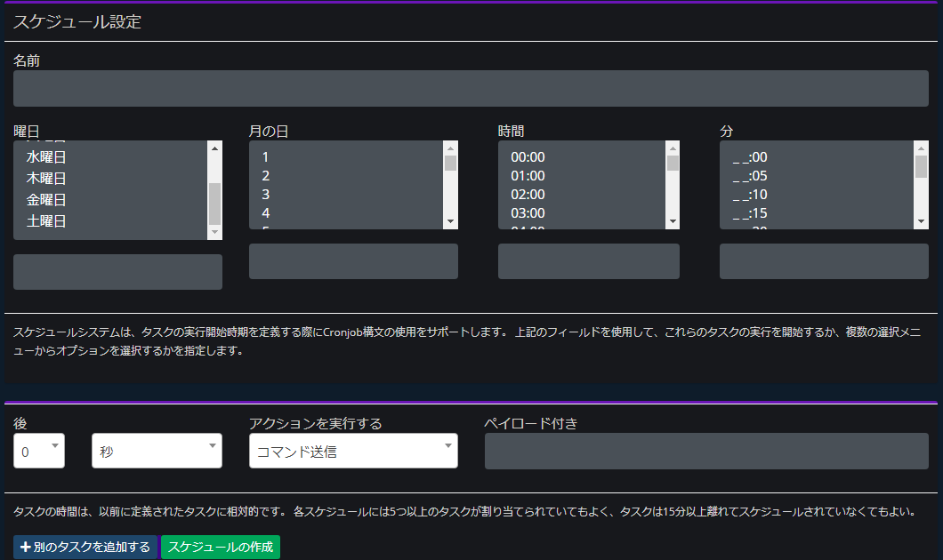Click the cron text field under 時間
Viewport: 943px width, 560px height.
(x=589, y=261)
